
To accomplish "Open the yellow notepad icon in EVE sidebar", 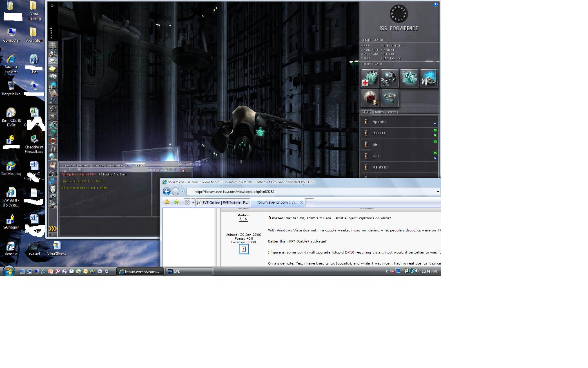I will [53, 69].
